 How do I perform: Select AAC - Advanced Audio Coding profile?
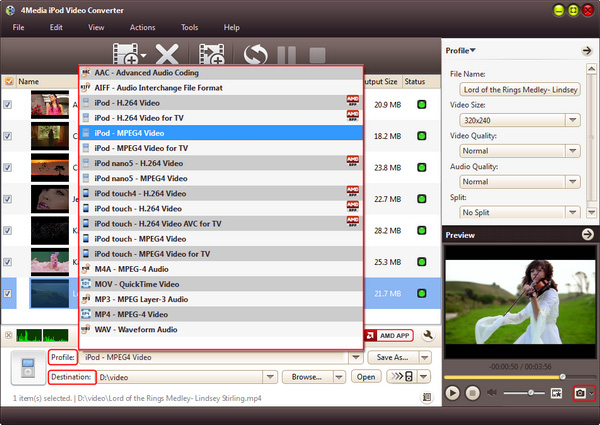pyautogui.click(x=221, y=73)
